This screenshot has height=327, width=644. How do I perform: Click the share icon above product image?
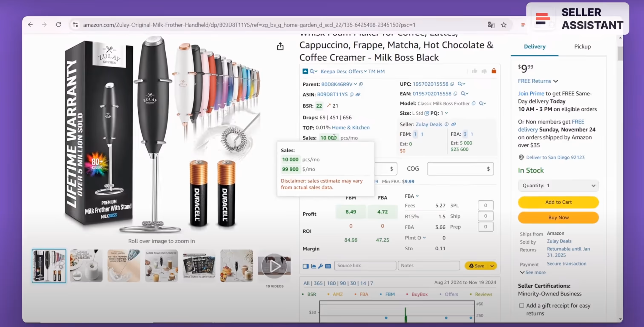[x=280, y=46]
